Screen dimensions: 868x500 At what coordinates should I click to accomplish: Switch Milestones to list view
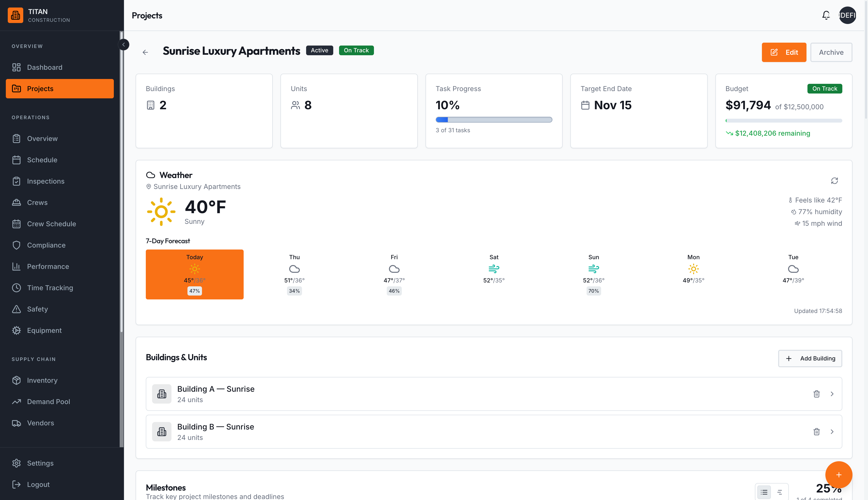pyautogui.click(x=764, y=492)
